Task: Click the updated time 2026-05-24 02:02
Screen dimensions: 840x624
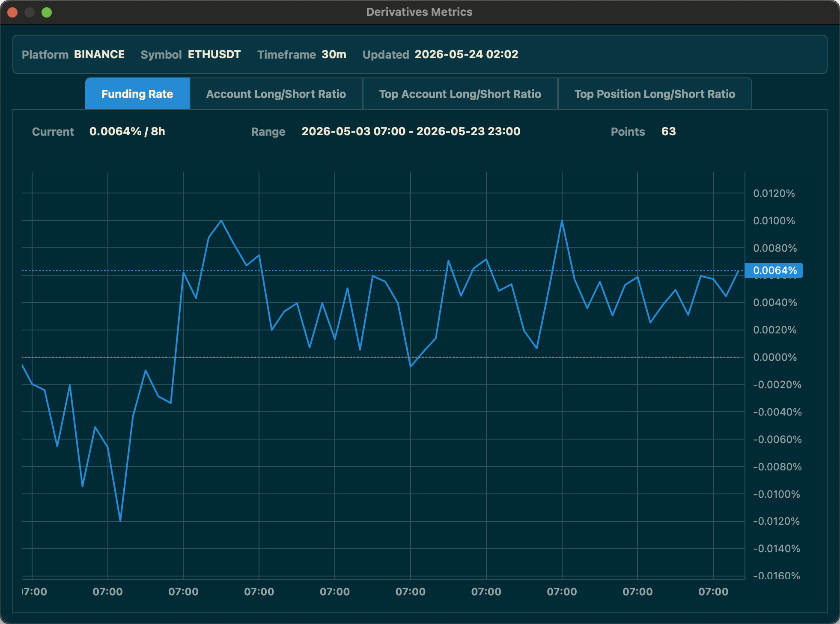Action: (x=467, y=54)
